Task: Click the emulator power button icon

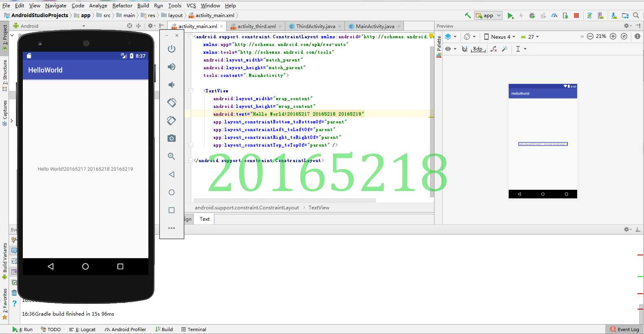Action: [172, 49]
